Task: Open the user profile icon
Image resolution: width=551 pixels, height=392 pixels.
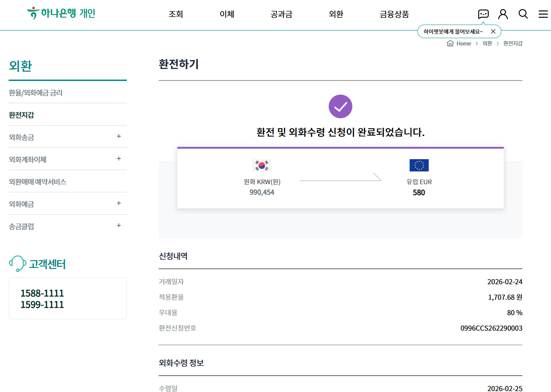Action: coord(503,14)
